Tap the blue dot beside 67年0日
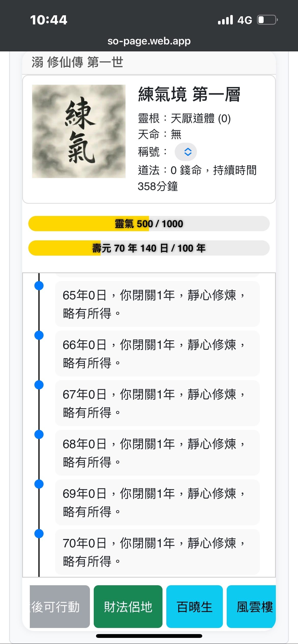The width and height of the screenshot is (298, 644). coord(39,385)
